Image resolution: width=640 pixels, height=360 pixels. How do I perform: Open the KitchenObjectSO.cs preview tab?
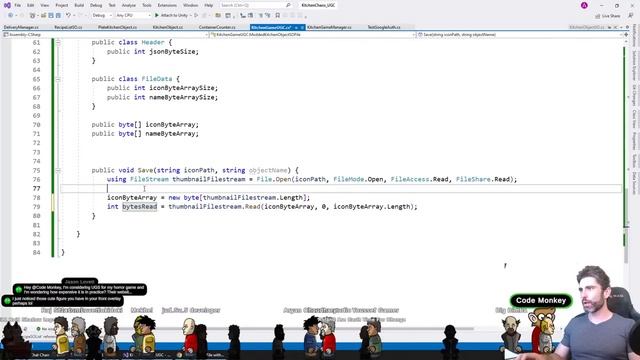(x=587, y=27)
